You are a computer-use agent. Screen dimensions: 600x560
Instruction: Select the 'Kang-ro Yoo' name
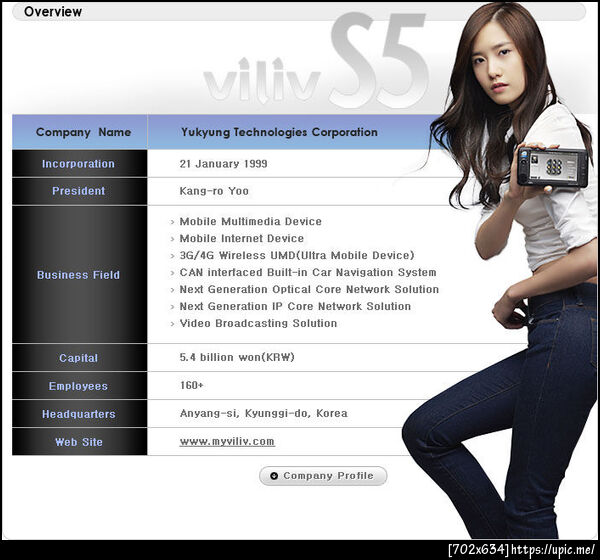coord(214,191)
